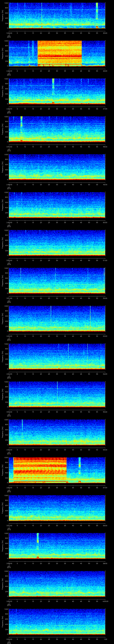114x644 pixels.
Task: Select the spectrogram panel starting at 3:54:00
Action: click(57, 394)
